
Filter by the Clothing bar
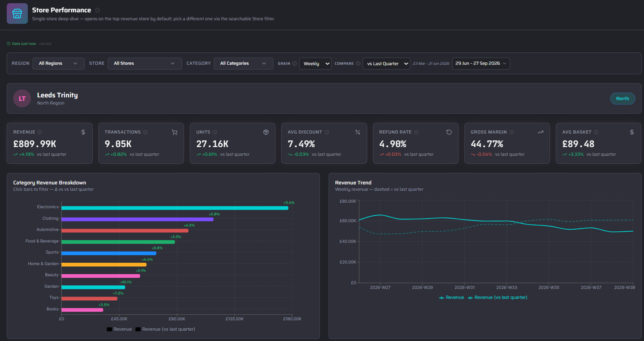pyautogui.click(x=137, y=219)
